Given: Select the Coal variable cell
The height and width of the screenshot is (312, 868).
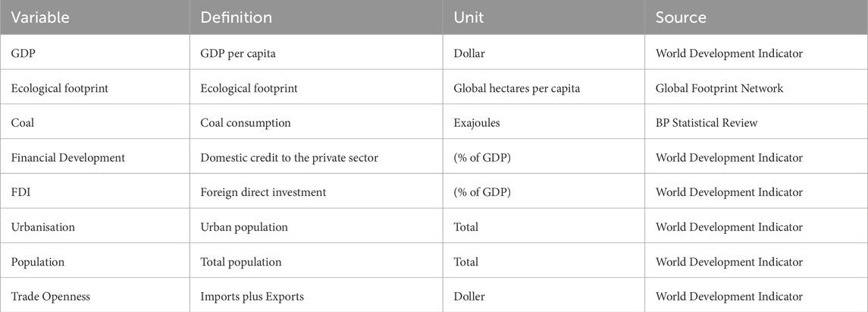Looking at the screenshot, I should (95, 123).
